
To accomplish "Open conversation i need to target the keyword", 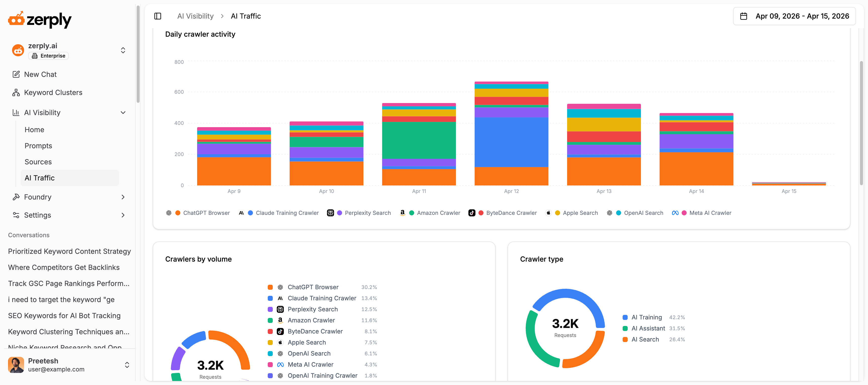I will click(x=61, y=300).
